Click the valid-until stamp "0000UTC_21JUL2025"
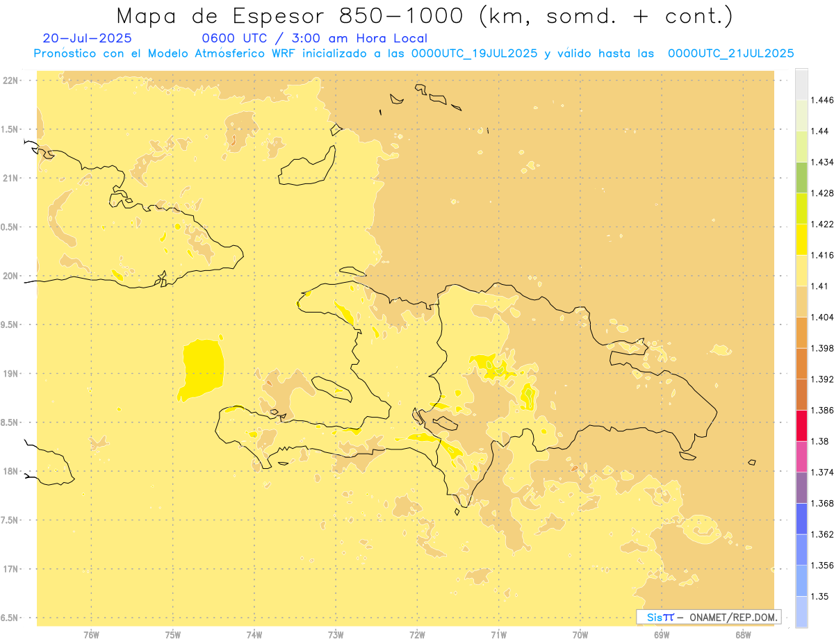The width and height of the screenshot is (834, 644). click(730, 53)
